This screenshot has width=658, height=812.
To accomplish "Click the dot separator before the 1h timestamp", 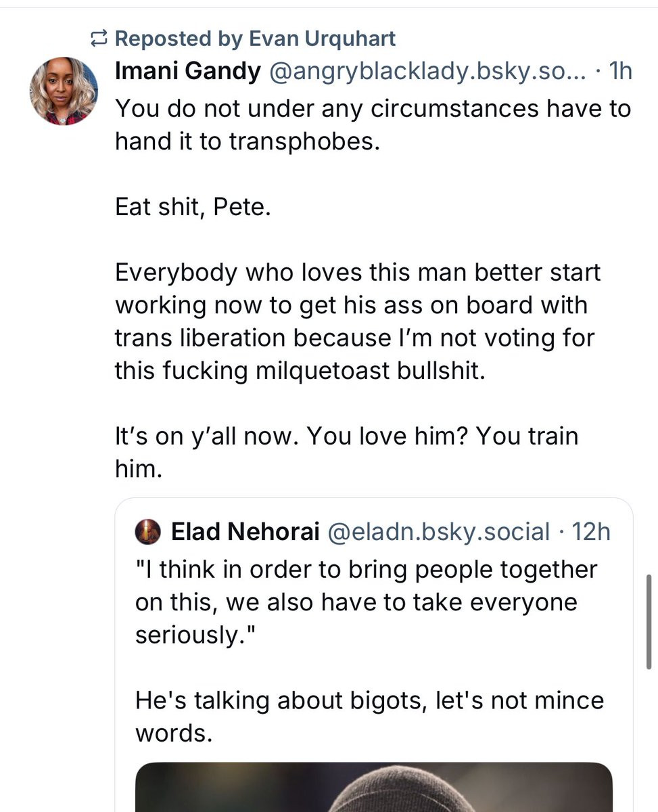I will [599, 72].
